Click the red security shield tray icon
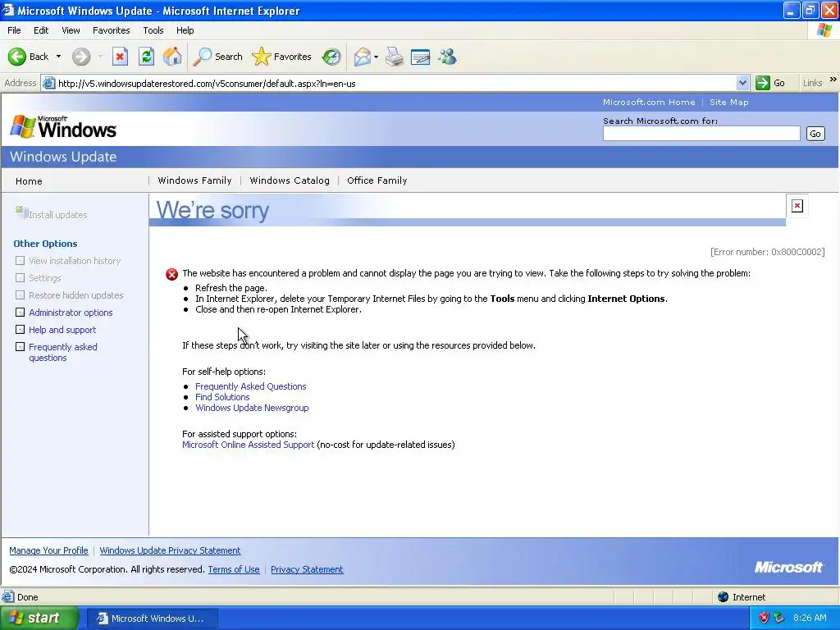The image size is (840, 630). pyautogui.click(x=764, y=618)
